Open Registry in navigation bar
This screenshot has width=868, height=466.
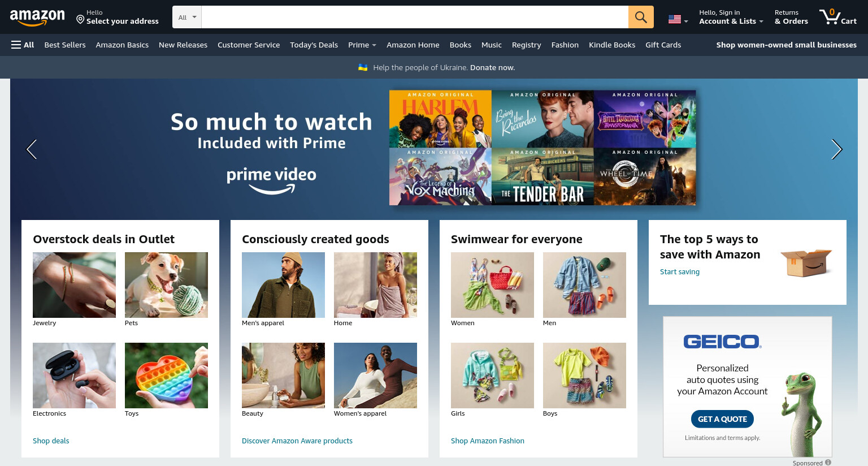[526, 45]
